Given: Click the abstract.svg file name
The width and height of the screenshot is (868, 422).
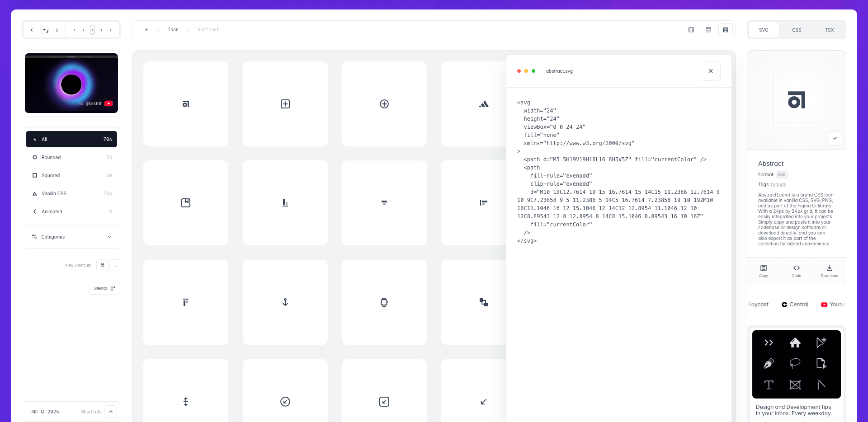Looking at the screenshot, I should (x=559, y=71).
